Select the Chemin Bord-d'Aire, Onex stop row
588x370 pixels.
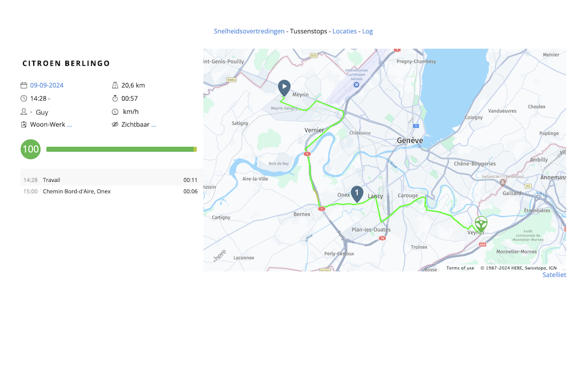112,191
